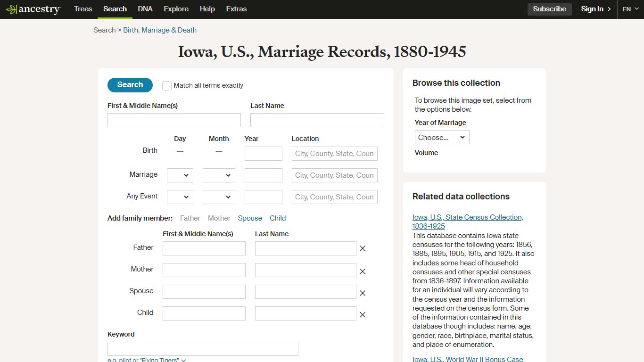
Task: Open the Extras menu
Action: coord(236,9)
